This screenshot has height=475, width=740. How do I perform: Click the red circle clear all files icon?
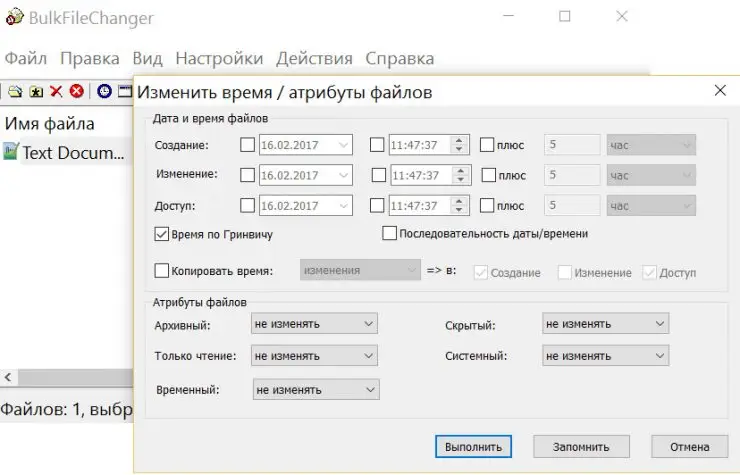pos(76,91)
